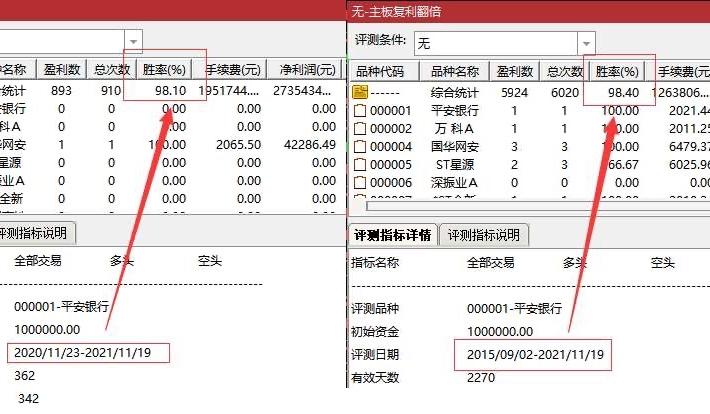The height and width of the screenshot is (414, 710).
Task: Click 胜率(%) column header in right window
Action: click(617, 71)
